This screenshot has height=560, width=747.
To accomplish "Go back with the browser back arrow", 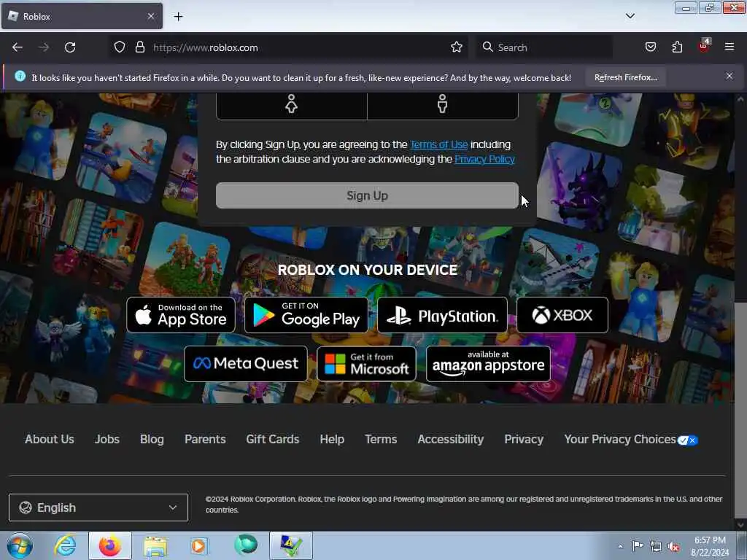I will [18, 47].
